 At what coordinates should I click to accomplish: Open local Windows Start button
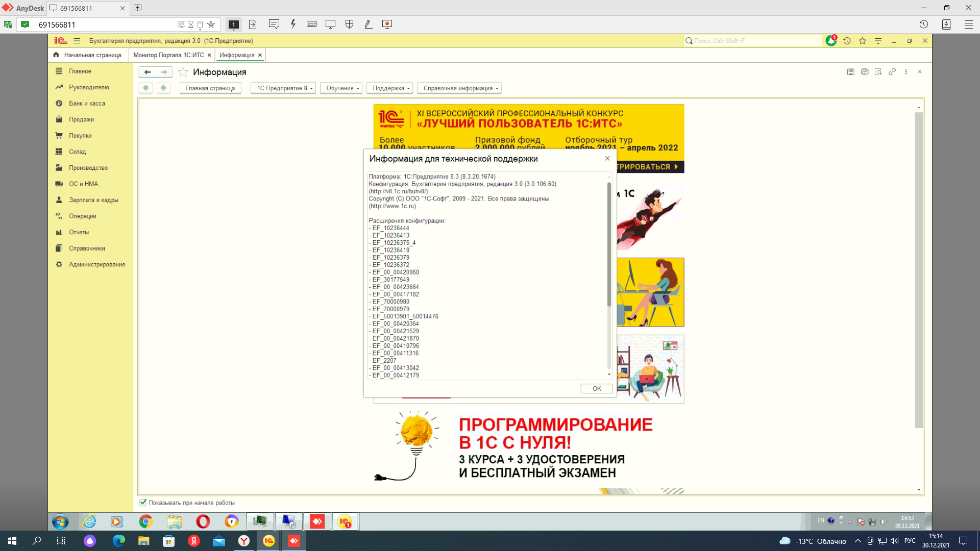click(12, 541)
